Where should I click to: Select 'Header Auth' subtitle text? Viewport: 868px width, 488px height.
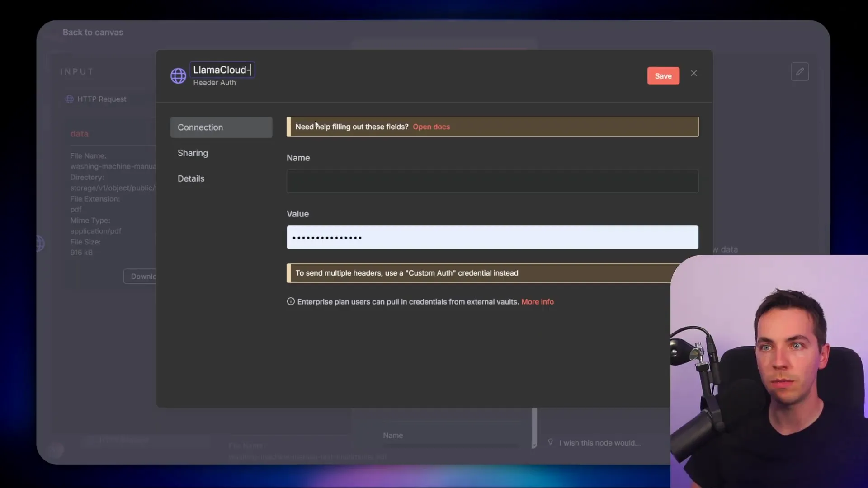[x=214, y=83]
